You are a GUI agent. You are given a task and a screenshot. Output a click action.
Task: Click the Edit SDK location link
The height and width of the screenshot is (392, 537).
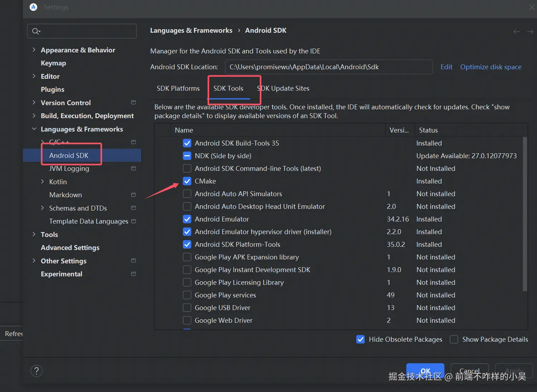(446, 67)
